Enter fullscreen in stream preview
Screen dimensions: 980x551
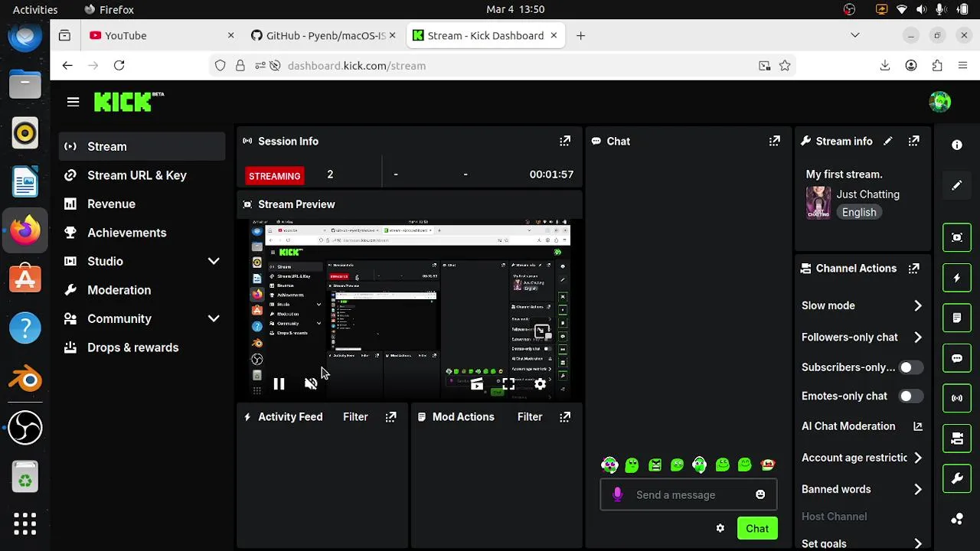click(508, 383)
